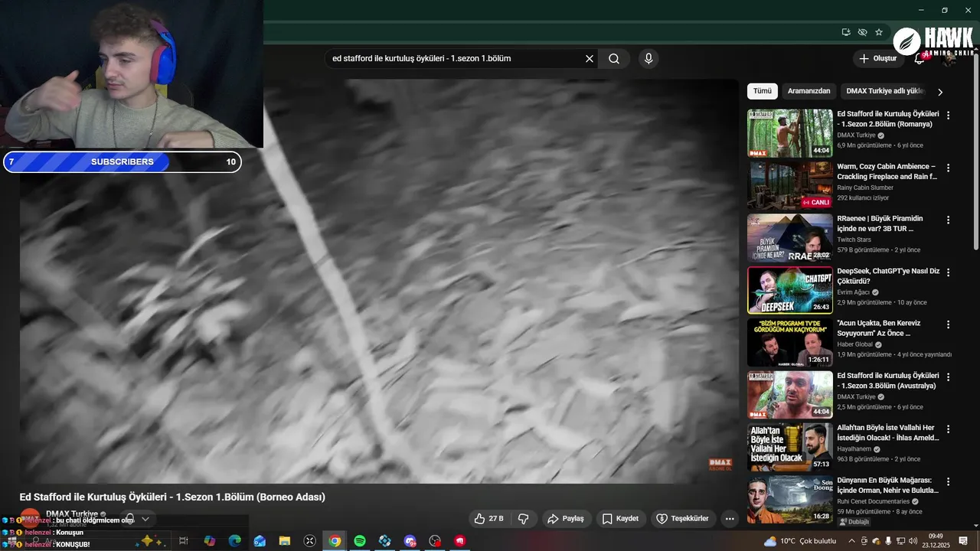Click the Borneo Adası video title
Screen dimensions: 980x551
click(x=172, y=497)
